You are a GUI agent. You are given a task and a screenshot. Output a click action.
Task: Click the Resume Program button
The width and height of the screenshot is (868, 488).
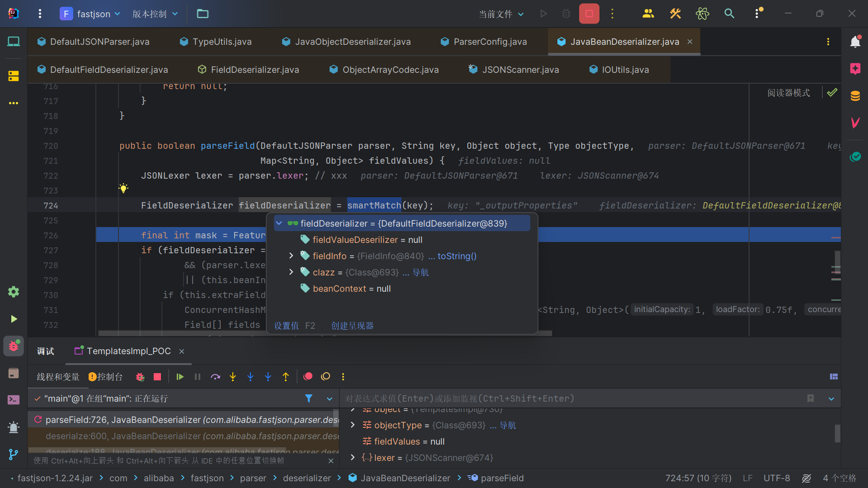(180, 377)
